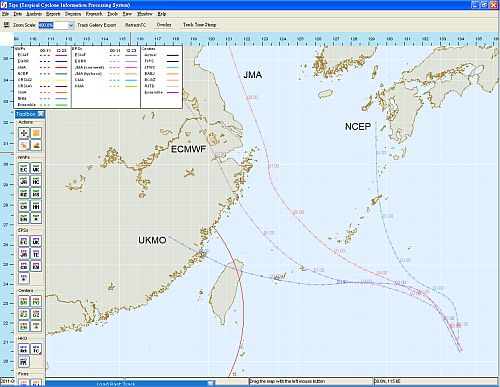Click the PG icon in the Centers group

(36, 301)
